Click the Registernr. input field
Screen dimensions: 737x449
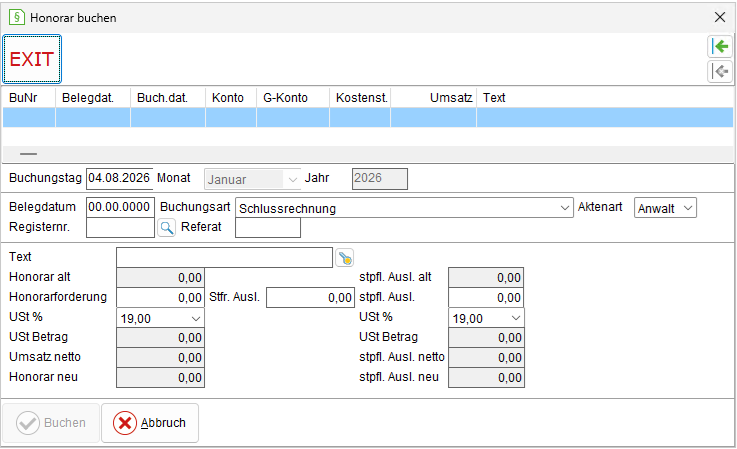point(120,228)
